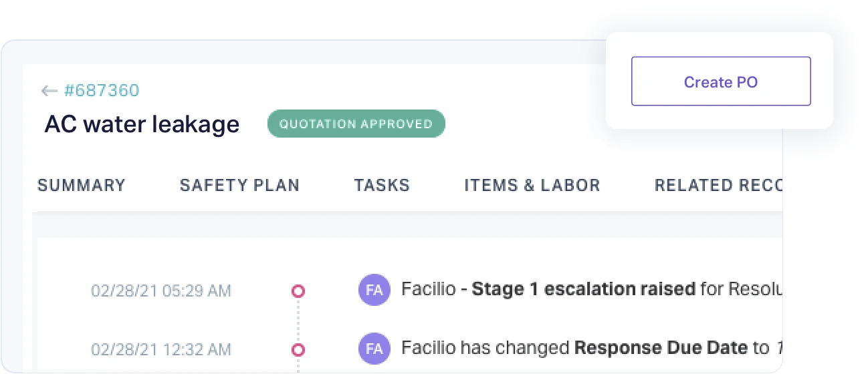Switch to the Summary tab
868x374 pixels.
pos(82,186)
